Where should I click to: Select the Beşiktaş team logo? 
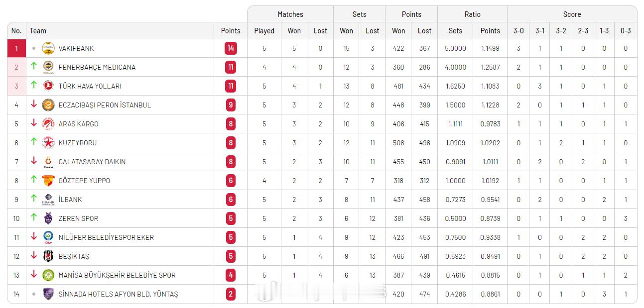(x=48, y=256)
